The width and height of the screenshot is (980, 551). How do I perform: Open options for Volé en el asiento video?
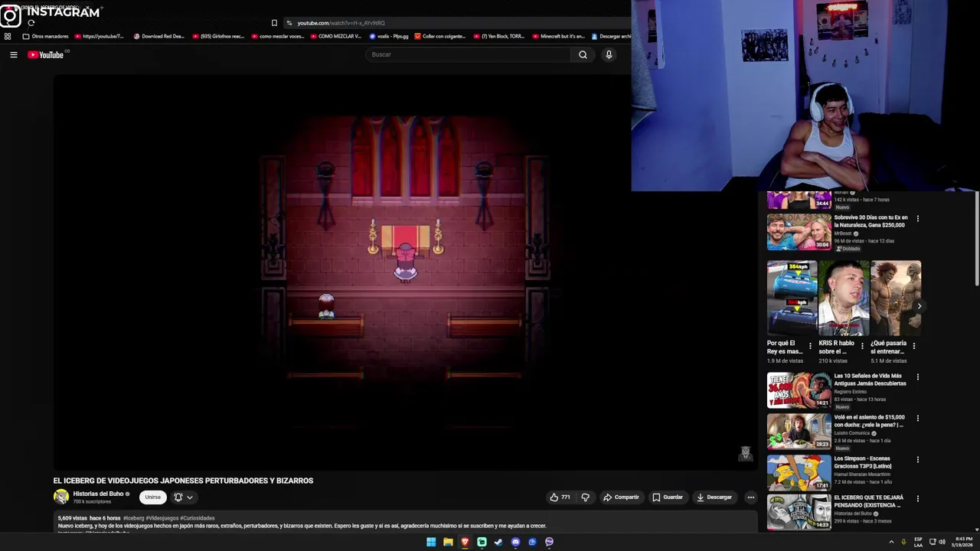pyautogui.click(x=918, y=419)
